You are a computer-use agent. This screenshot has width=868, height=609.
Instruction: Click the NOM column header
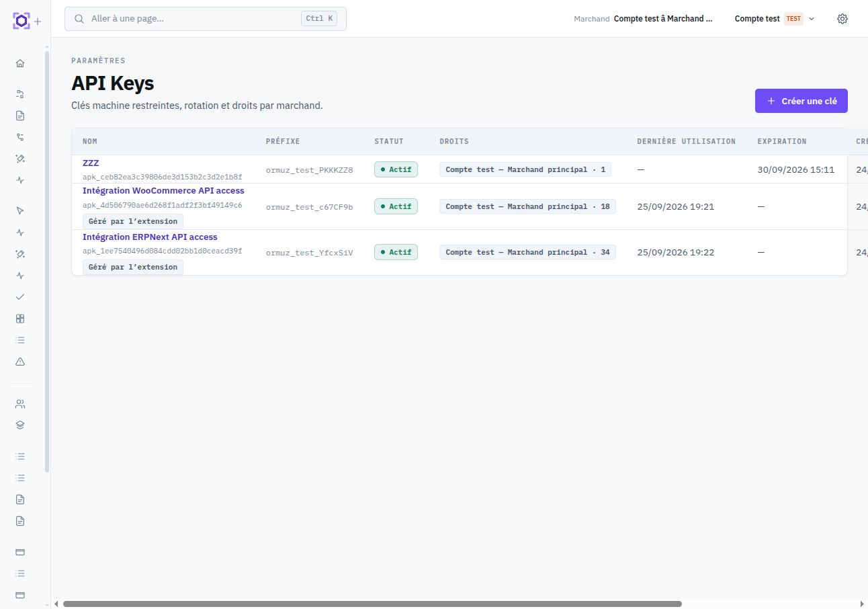pos(90,142)
